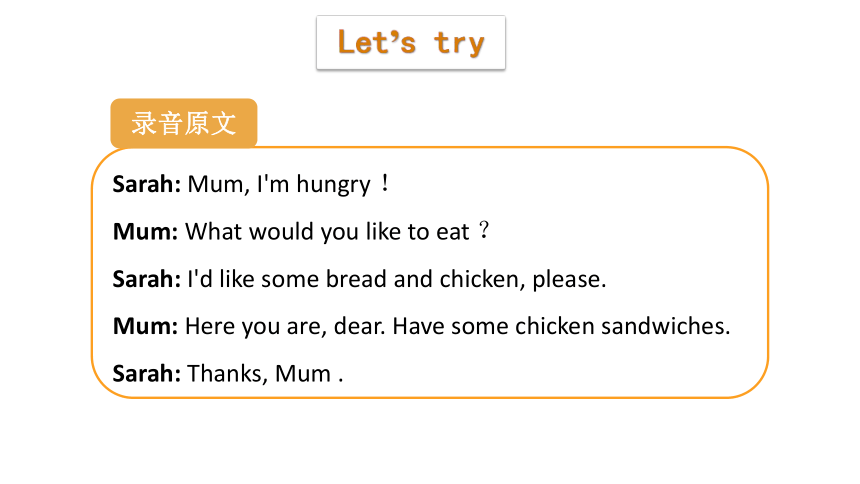The width and height of the screenshot is (860, 484).
Task: Click the "Thanks, Mum." line
Action: [x=265, y=374]
